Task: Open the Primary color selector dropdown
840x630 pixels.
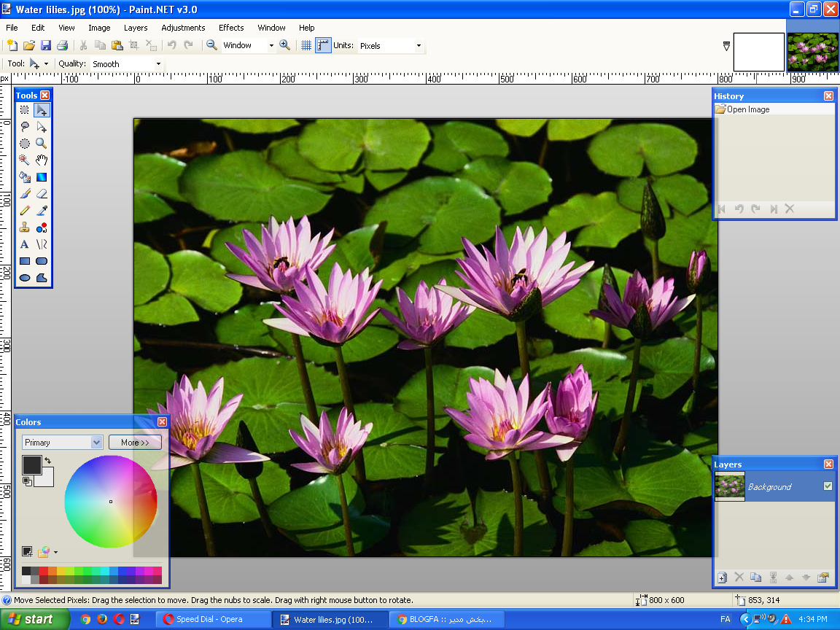Action: click(x=62, y=443)
